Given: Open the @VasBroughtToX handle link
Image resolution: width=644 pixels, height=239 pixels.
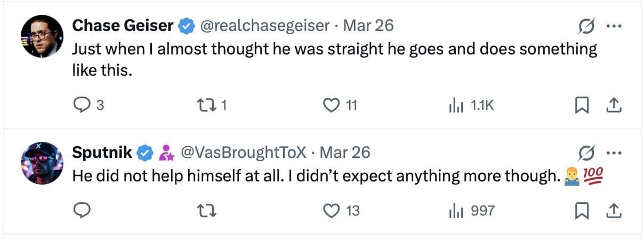Looking at the screenshot, I should click(x=244, y=153).
